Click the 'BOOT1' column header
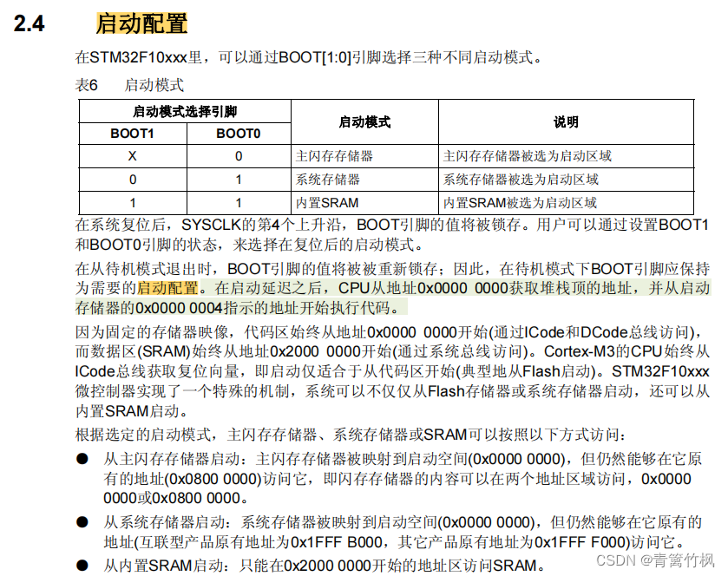 (132, 134)
